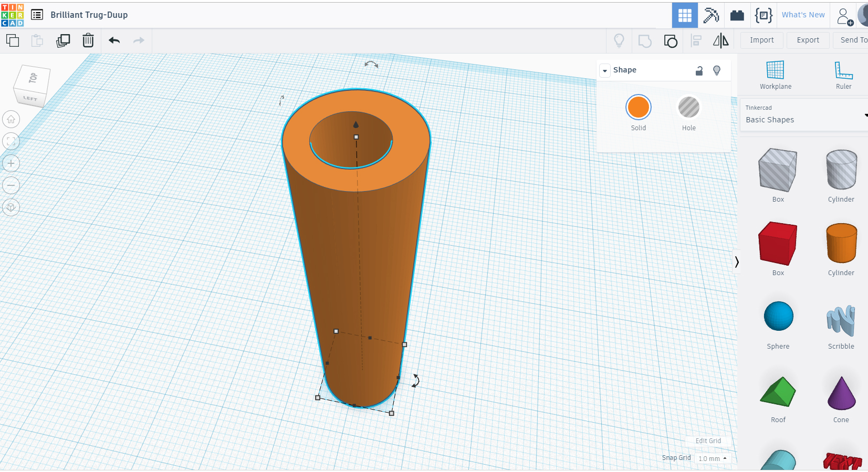868x472 pixels.
Task: Align selected shapes
Action: pos(696,40)
